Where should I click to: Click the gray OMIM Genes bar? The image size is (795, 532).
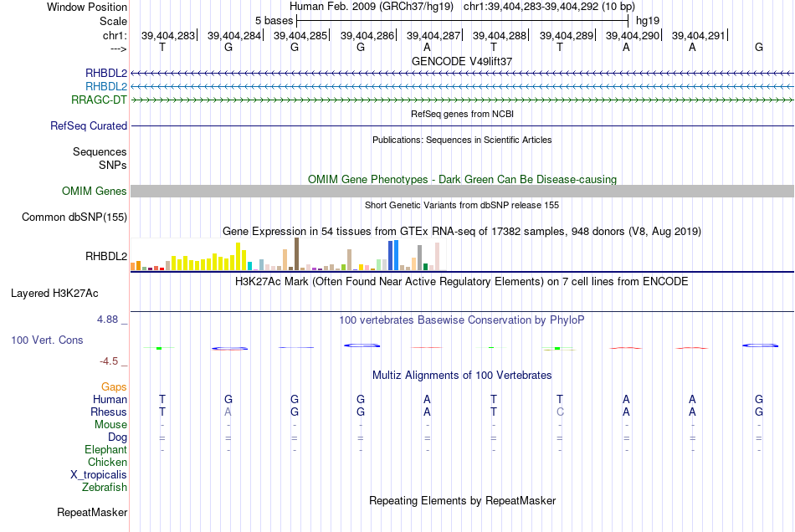463,191
